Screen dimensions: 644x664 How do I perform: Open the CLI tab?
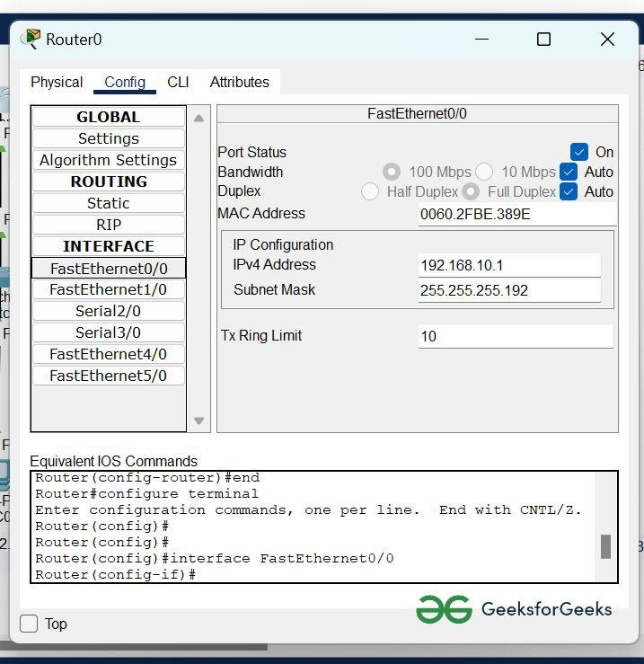tap(178, 82)
